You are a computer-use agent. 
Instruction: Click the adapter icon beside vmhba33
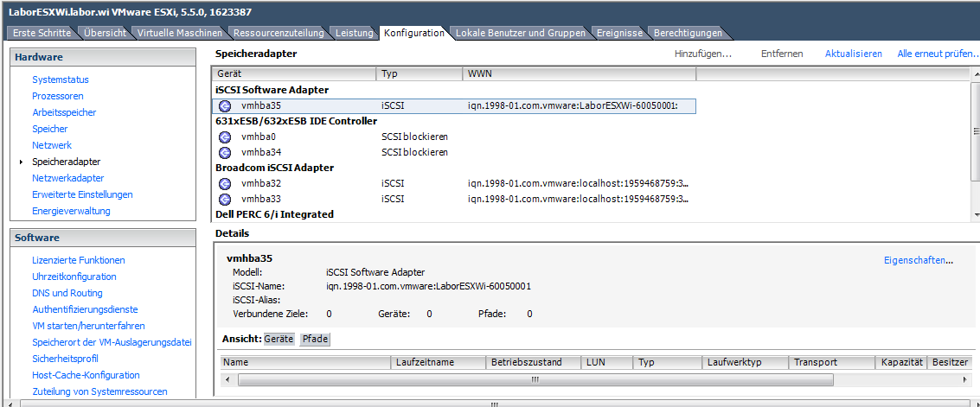225,200
